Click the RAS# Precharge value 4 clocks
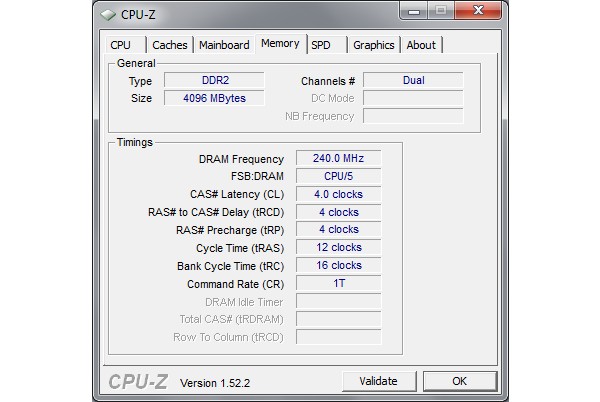Image resolution: width=600 pixels, height=402 pixels. [x=339, y=229]
